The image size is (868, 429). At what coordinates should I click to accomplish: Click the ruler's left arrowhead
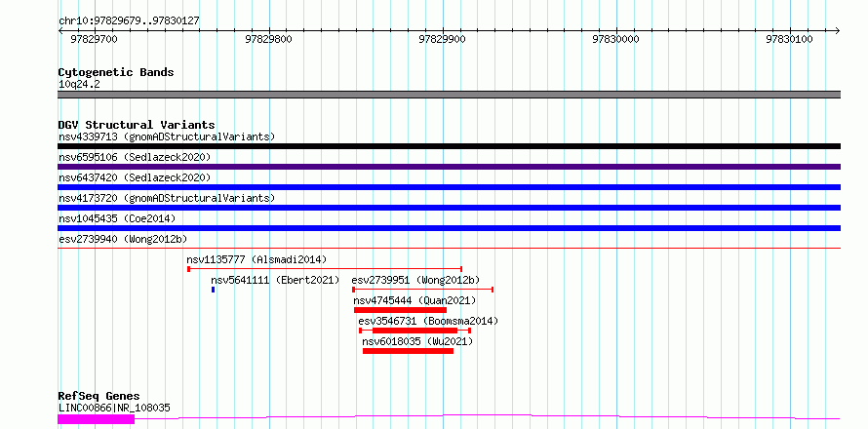pos(60,31)
